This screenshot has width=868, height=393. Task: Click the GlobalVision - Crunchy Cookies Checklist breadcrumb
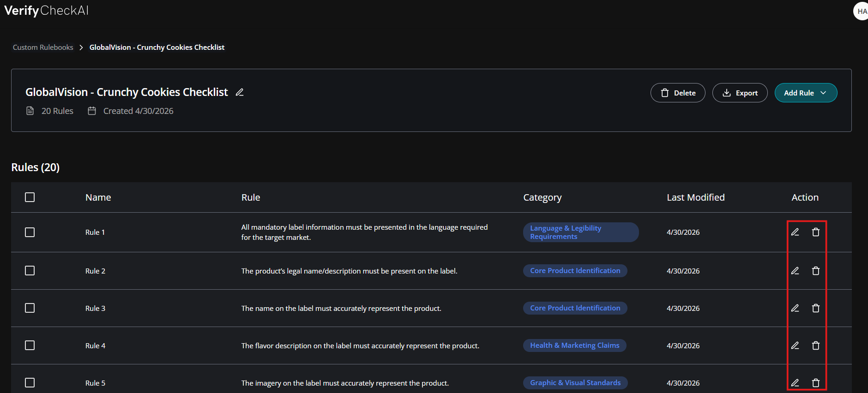point(157,48)
